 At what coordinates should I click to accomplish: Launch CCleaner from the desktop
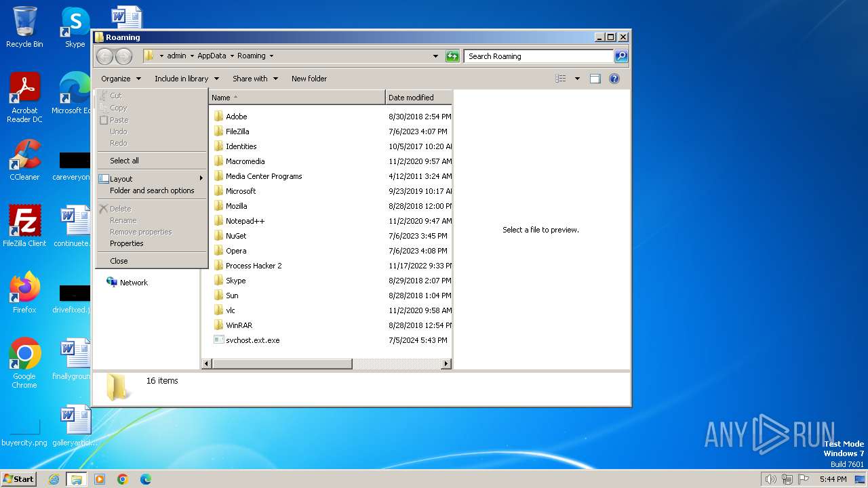(x=24, y=160)
